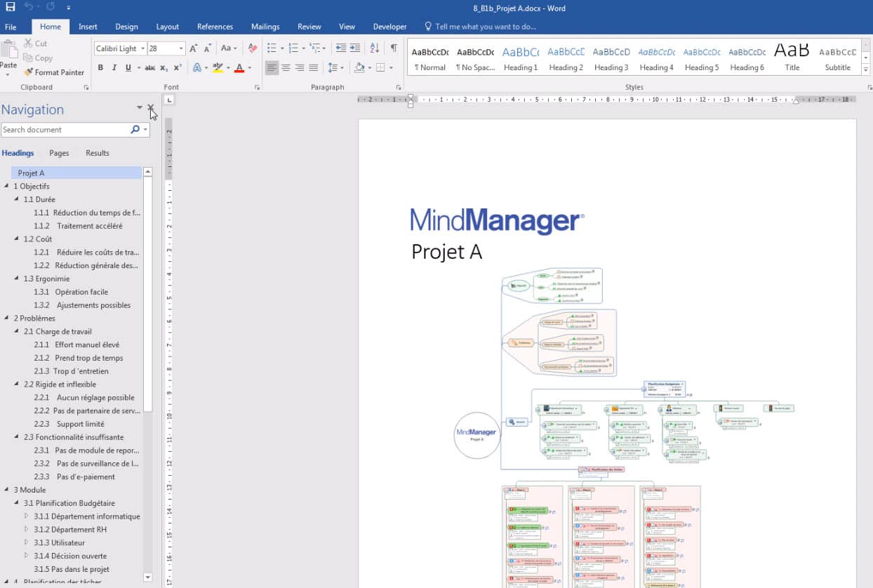Switch to the Design ribbon tab

[x=127, y=27]
